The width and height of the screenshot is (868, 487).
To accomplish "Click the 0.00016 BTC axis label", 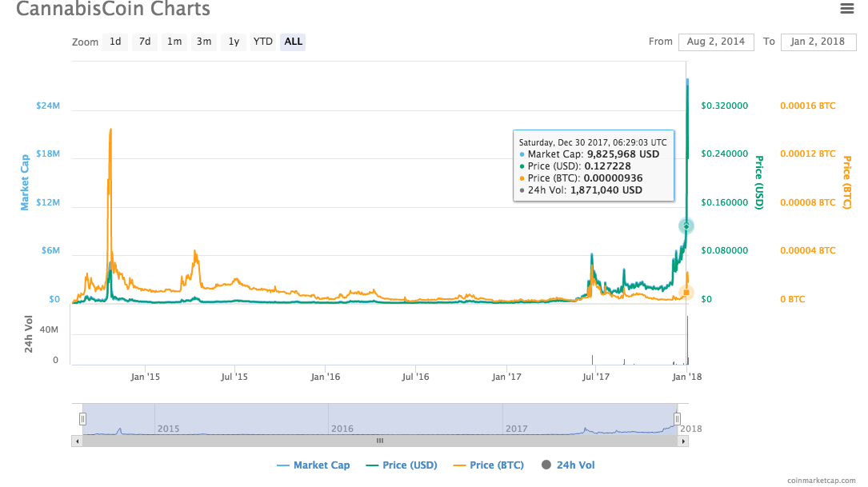I will (x=808, y=106).
